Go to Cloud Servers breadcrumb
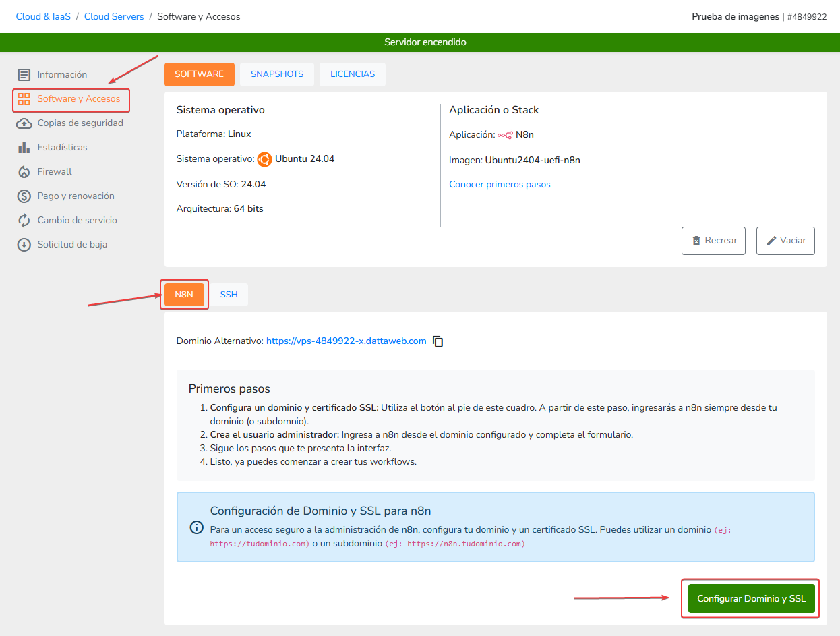840x636 pixels. (114, 16)
